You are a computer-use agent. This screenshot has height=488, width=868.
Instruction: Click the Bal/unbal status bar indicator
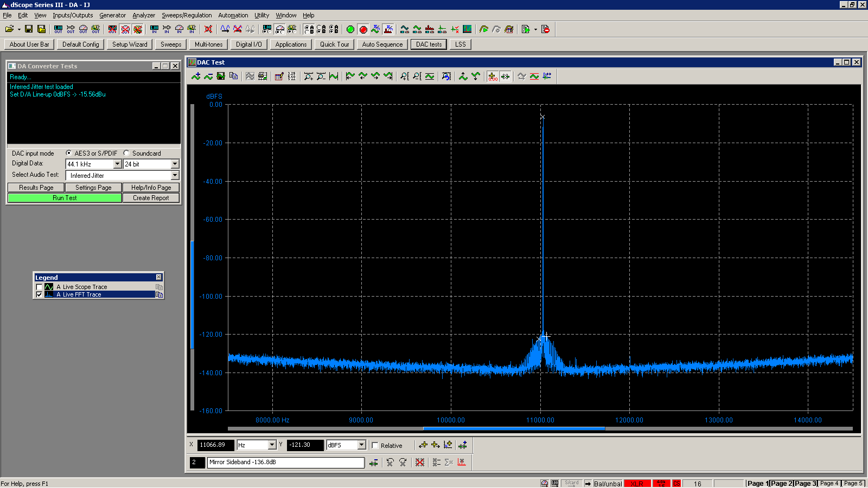tap(608, 484)
